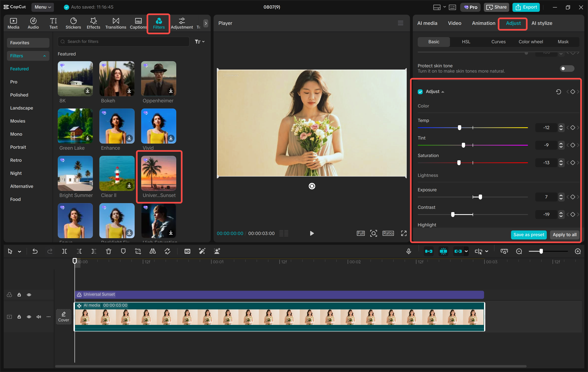Click the mirror flip tool
Viewport: 588px width, 372px height.
[153, 251]
